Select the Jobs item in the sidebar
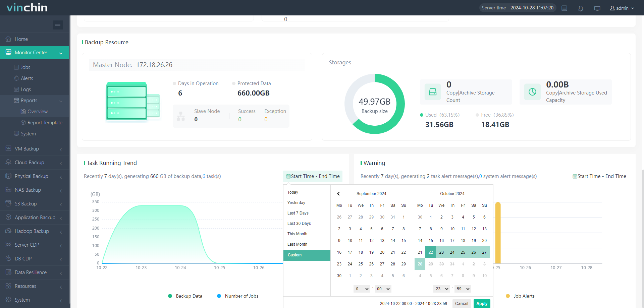The width and height of the screenshot is (644, 308). pos(25,67)
